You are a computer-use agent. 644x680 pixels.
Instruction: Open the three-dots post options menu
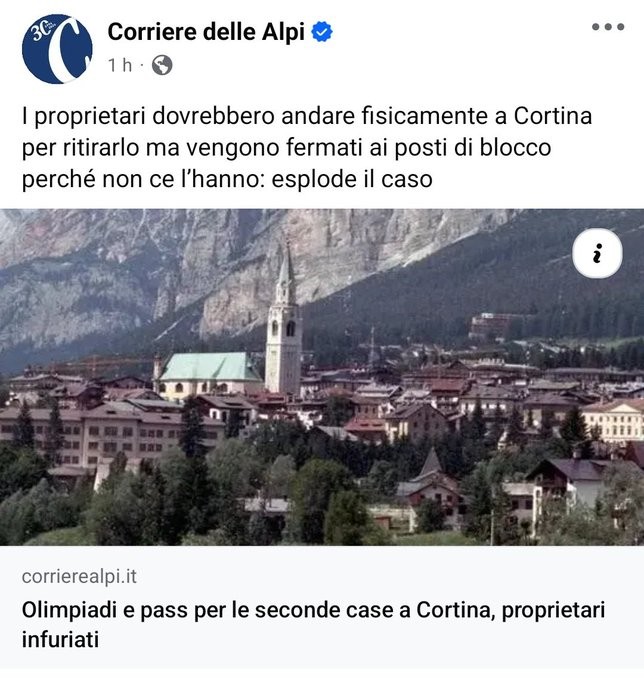pyautogui.click(x=608, y=27)
